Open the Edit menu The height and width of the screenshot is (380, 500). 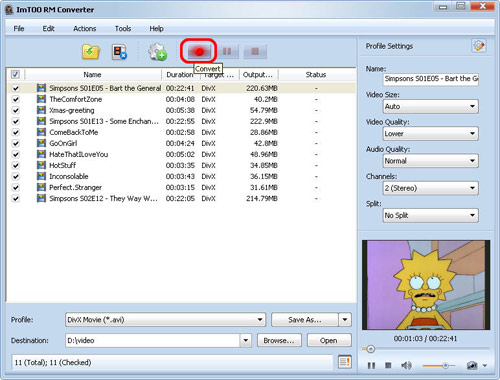pos(48,29)
